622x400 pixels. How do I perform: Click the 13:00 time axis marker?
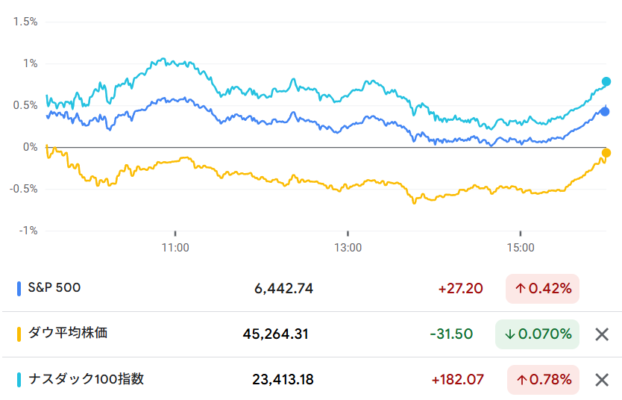pyautogui.click(x=348, y=248)
